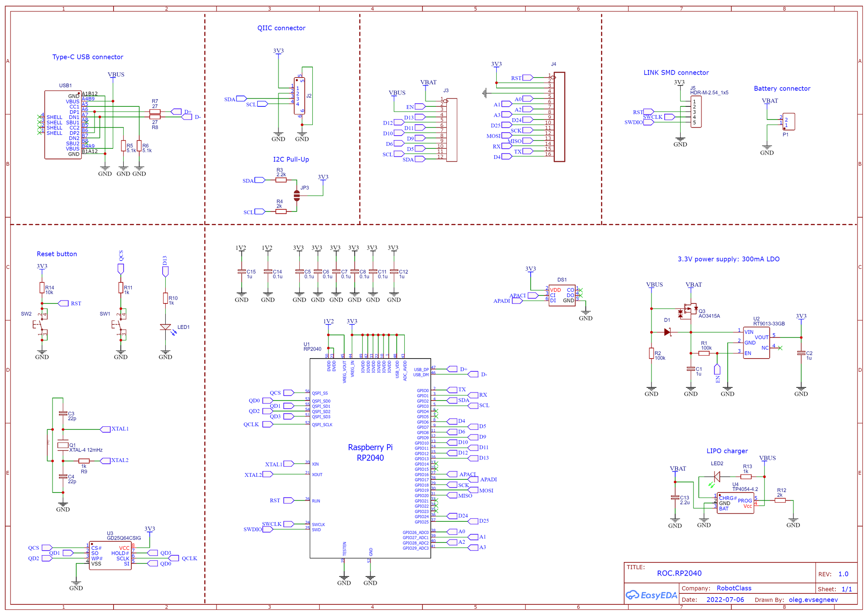The image size is (868, 615).
Task: Select the D1 Schottky diode symbol
Action: tap(668, 332)
